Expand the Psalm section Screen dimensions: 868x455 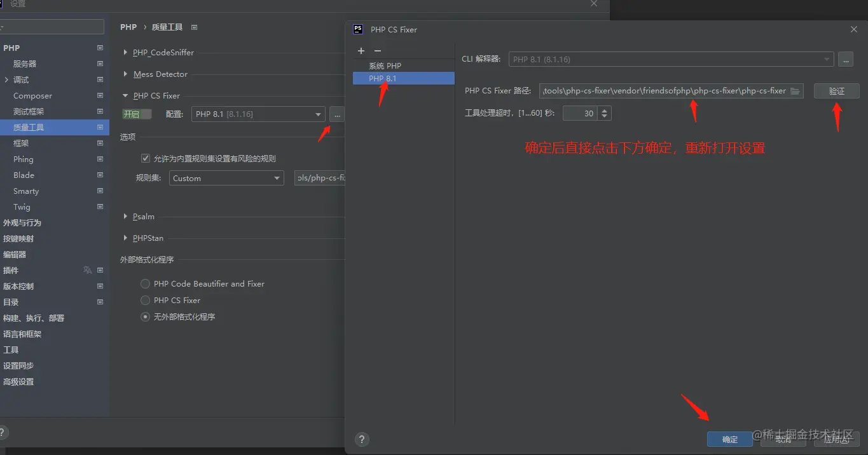125,217
